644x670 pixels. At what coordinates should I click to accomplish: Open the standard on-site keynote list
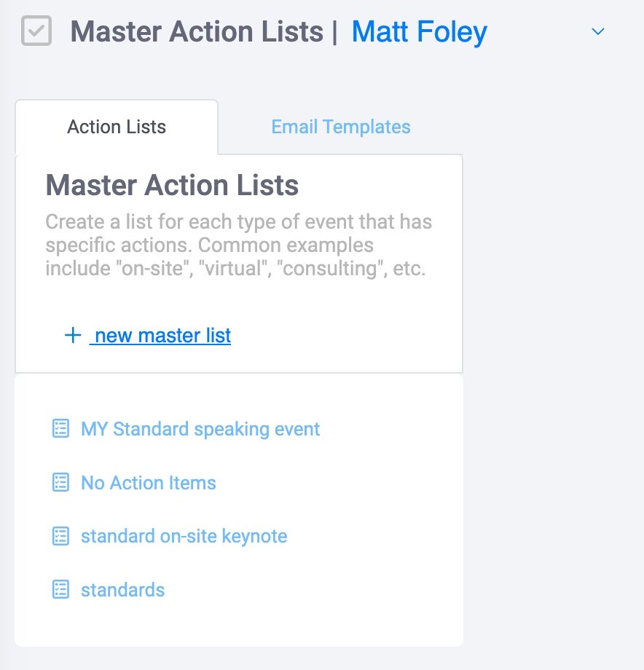pyautogui.click(x=184, y=536)
